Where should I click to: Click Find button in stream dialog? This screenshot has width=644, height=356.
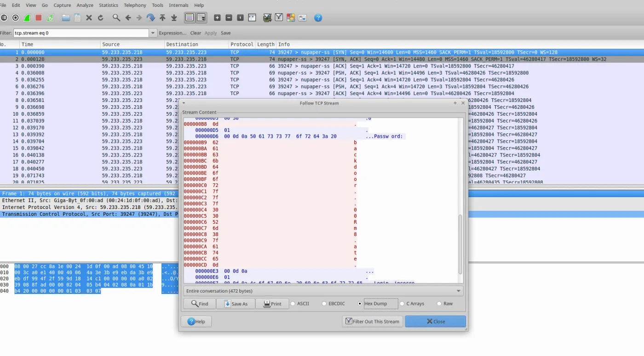coord(199,304)
